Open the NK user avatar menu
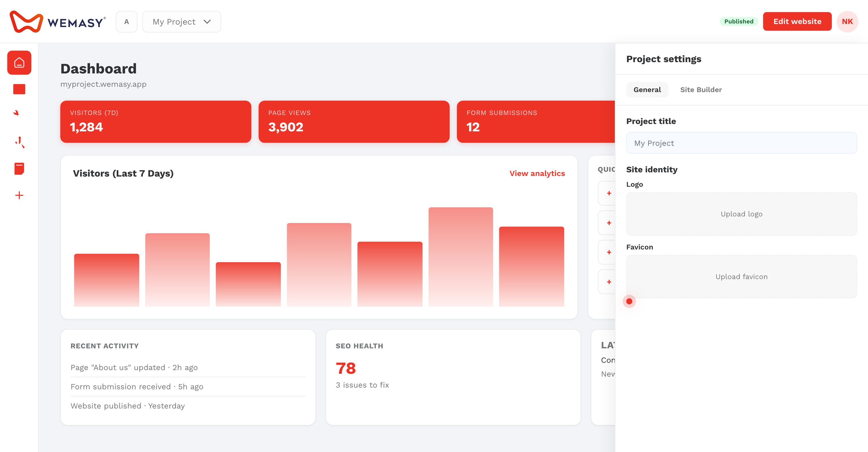 847,21
